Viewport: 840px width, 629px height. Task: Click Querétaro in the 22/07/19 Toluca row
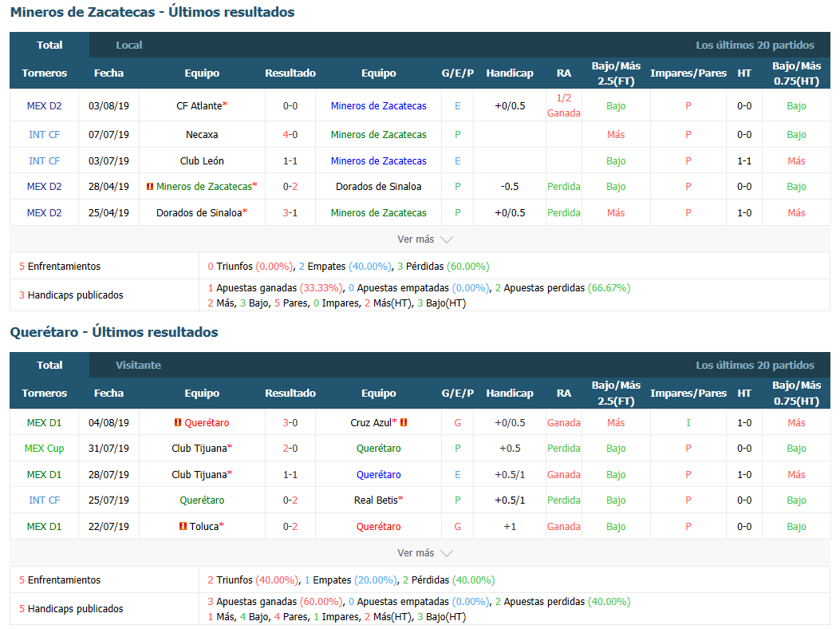pyautogui.click(x=379, y=527)
